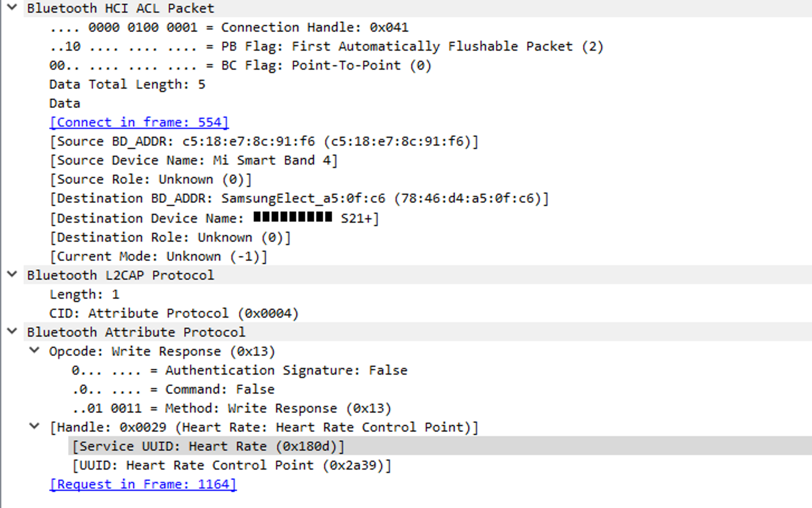Open the Connect in frame 554 link
The image size is (812, 508).
click(139, 122)
